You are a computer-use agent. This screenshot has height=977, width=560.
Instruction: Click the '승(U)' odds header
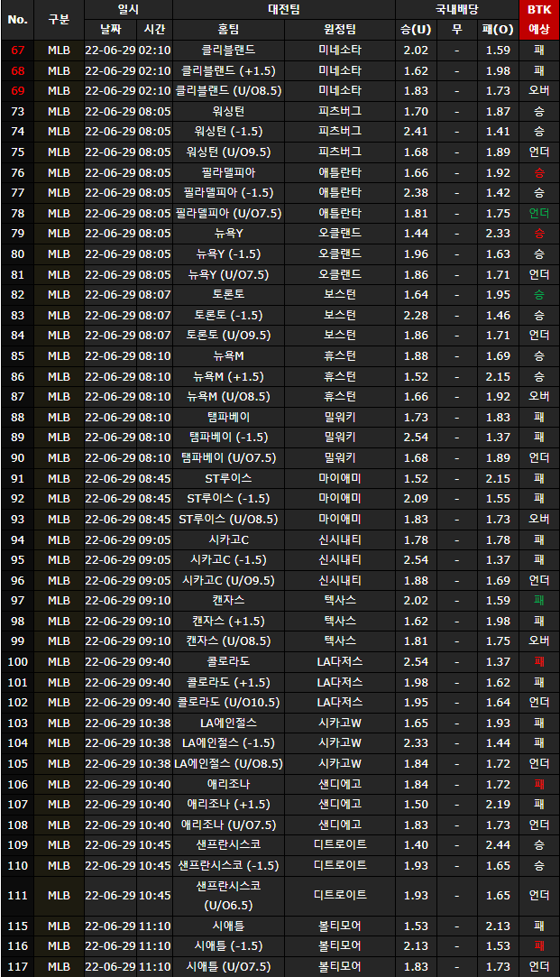tap(416, 29)
